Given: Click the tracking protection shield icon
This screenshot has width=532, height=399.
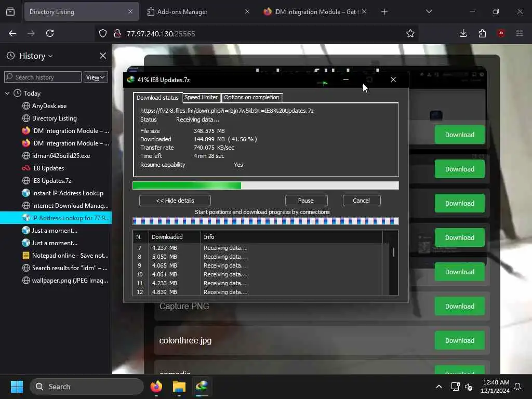Looking at the screenshot, I should [103, 33].
